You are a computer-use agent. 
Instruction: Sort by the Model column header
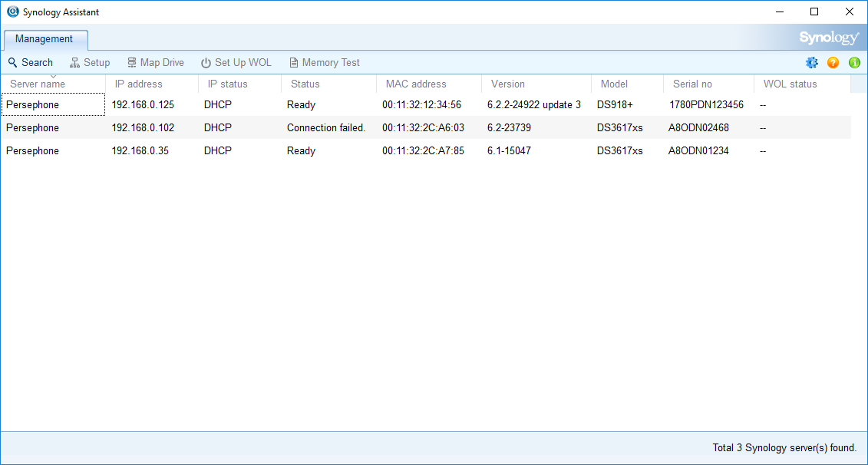tap(628, 84)
